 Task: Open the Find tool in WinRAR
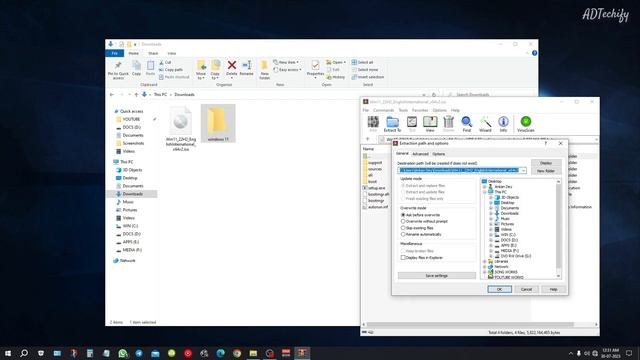pyautogui.click(x=467, y=124)
